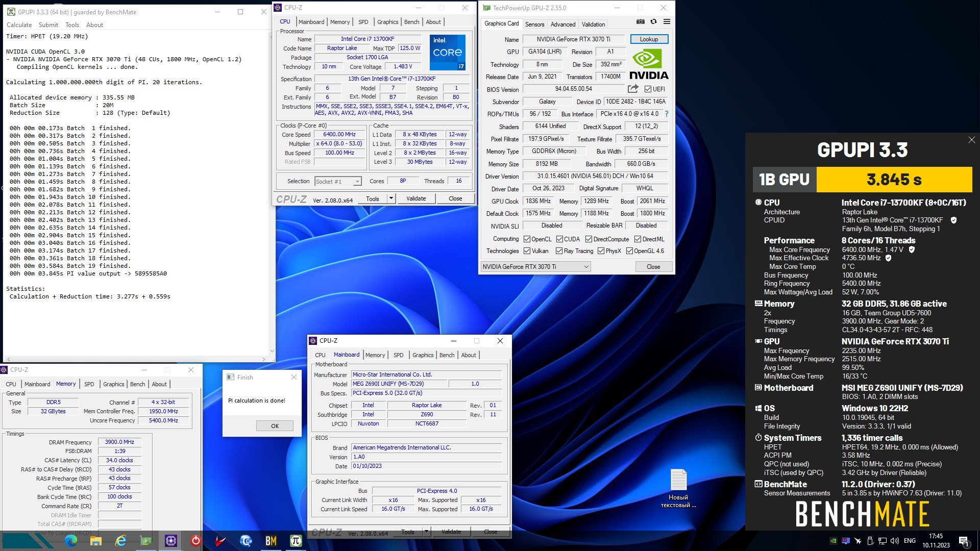Click the GPU-Z graphics card taskbar icon
This screenshot has width=980, height=551.
point(145,541)
